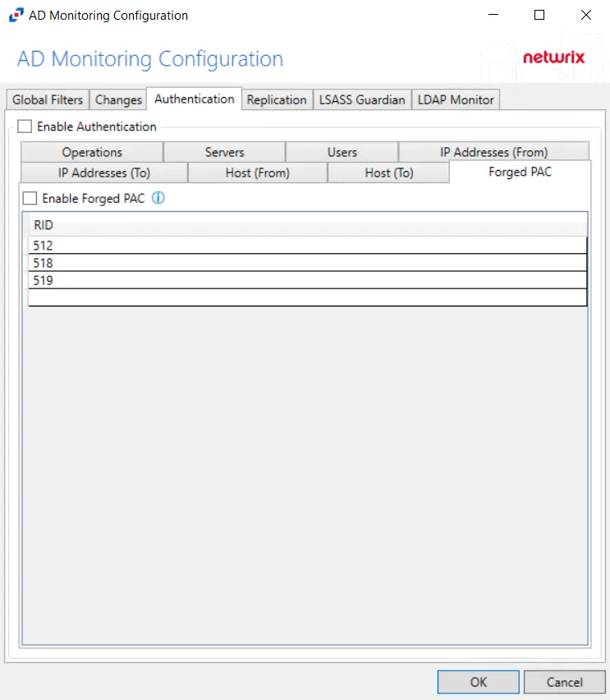Viewport: 610px width, 700px height.
Task: Click the info icon beside Enable Forged PAC
Action: (158, 198)
